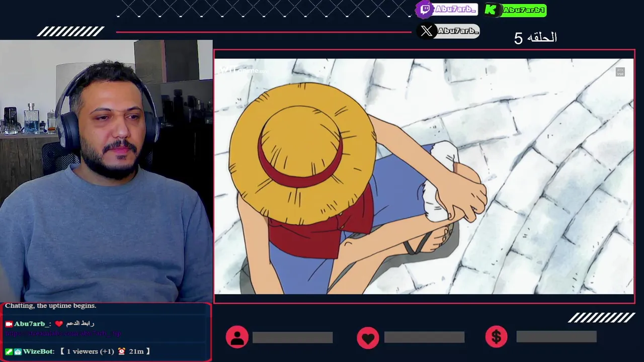
Task: Click the alarm clock emoji in WizeBot message
Action: point(121,351)
